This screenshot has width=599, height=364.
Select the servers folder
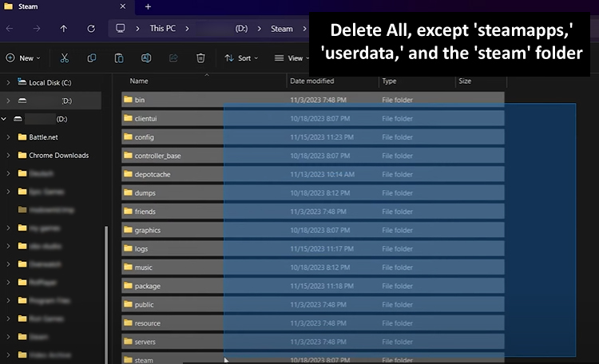click(x=313, y=342)
